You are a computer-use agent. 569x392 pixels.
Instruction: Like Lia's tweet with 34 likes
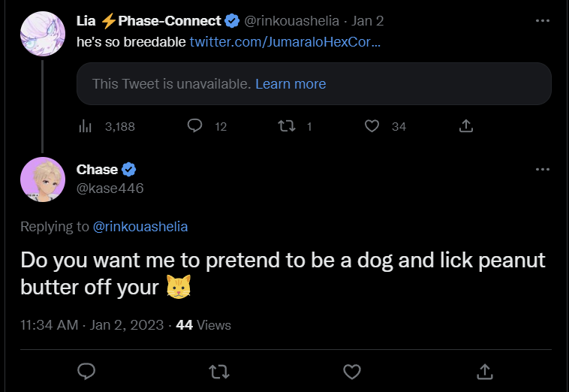point(372,126)
